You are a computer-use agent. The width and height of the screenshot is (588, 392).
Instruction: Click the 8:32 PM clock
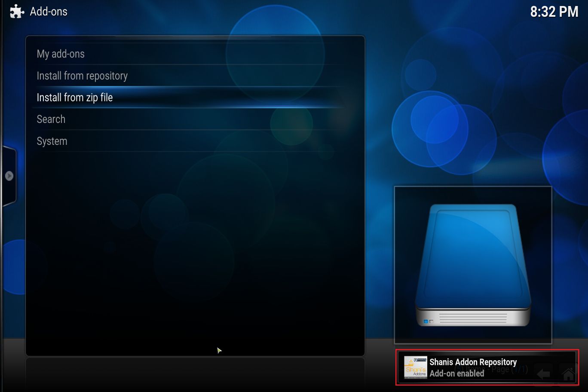coord(554,12)
